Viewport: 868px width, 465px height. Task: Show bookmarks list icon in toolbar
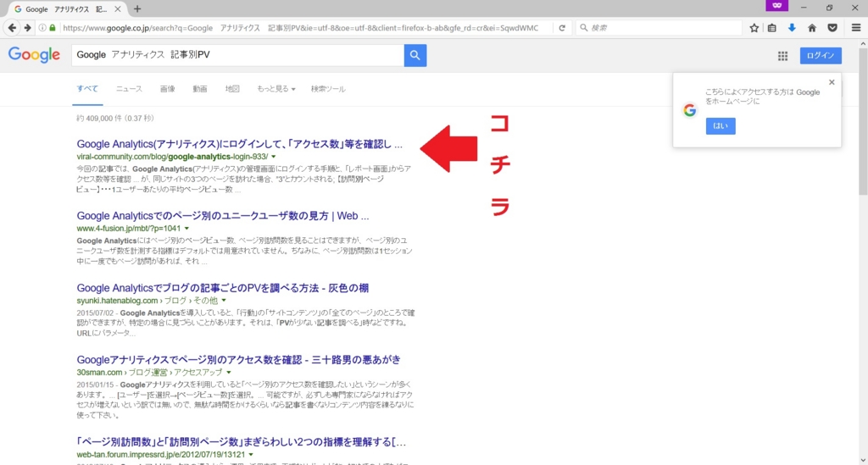pos(771,28)
